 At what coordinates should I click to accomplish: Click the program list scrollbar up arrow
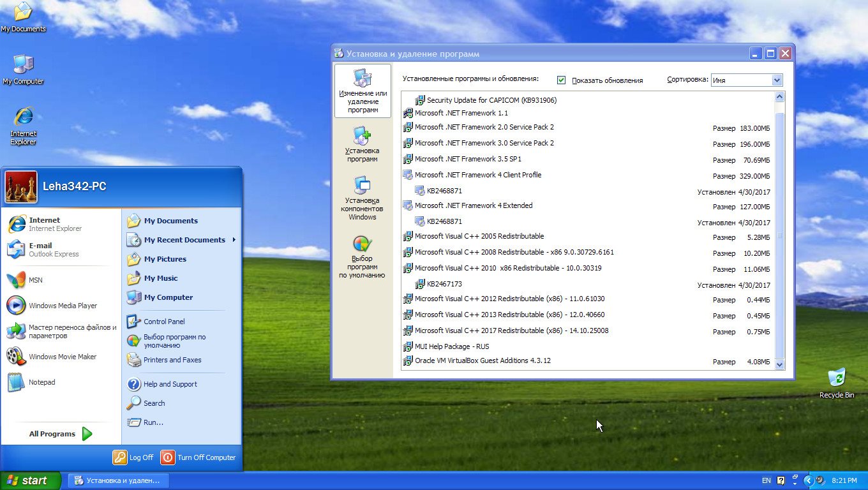[779, 97]
